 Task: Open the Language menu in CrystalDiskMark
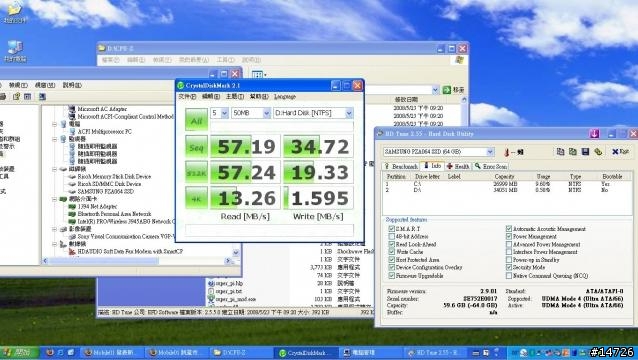(x=285, y=96)
